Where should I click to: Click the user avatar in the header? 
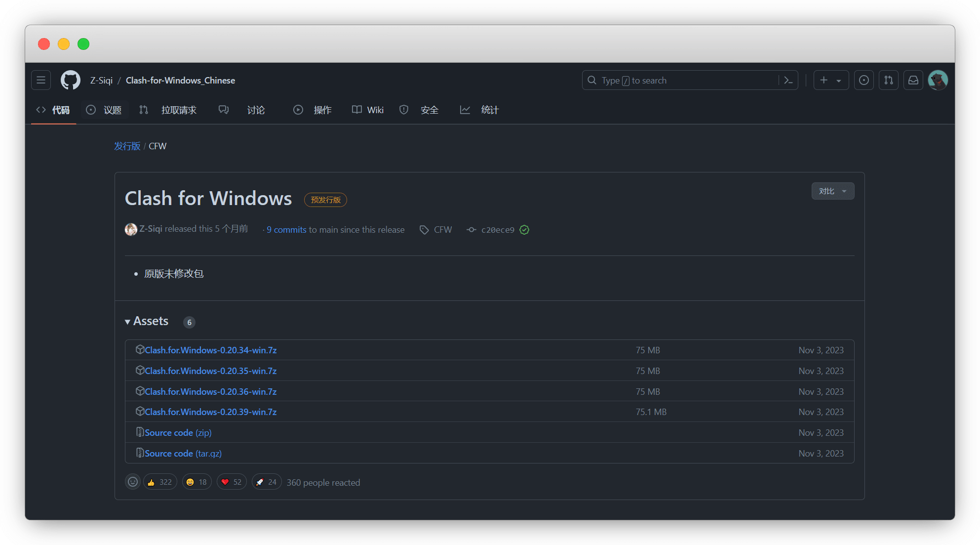pyautogui.click(x=938, y=80)
